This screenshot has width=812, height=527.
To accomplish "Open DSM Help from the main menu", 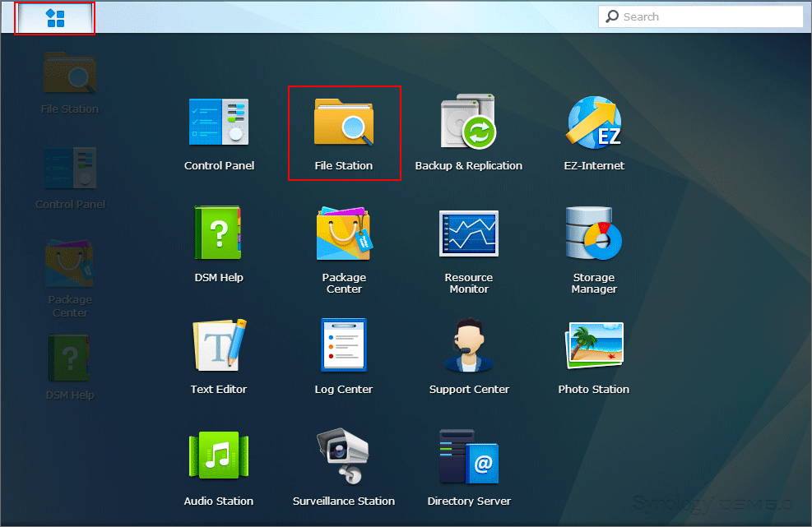I will tap(219, 244).
